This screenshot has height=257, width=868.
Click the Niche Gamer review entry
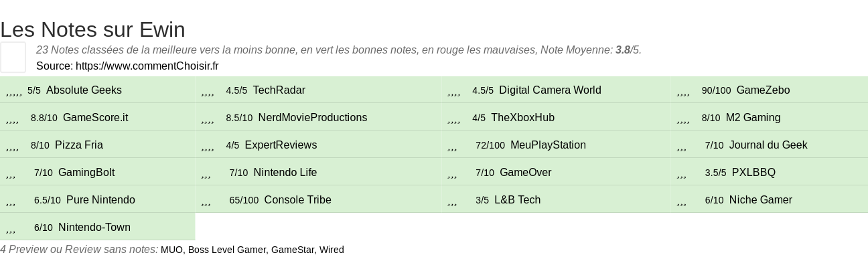pyautogui.click(x=761, y=200)
